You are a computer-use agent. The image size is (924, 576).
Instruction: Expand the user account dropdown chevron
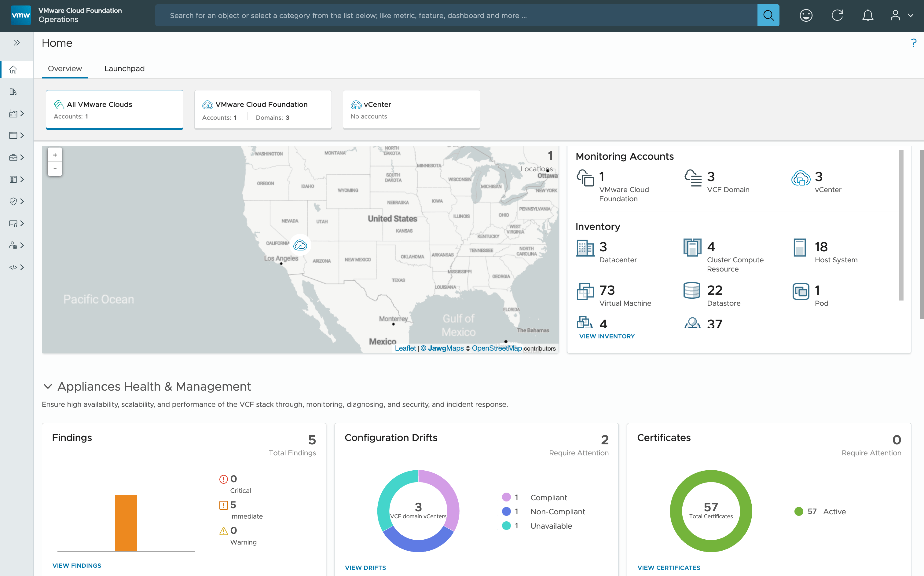[911, 15]
